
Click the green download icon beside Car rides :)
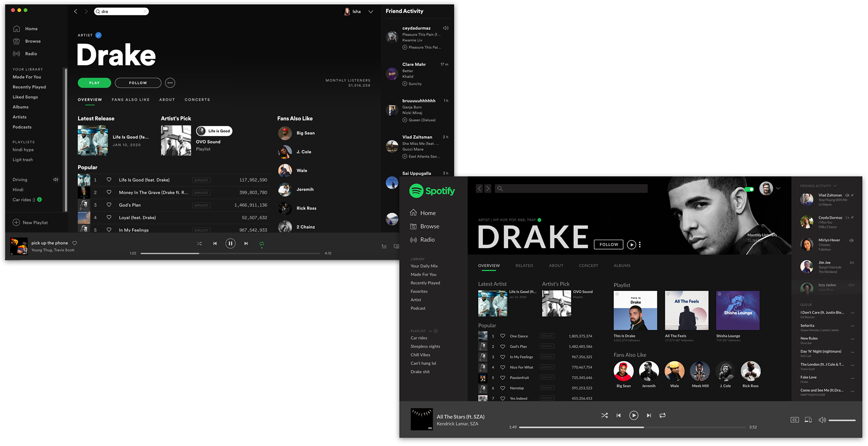coord(39,199)
